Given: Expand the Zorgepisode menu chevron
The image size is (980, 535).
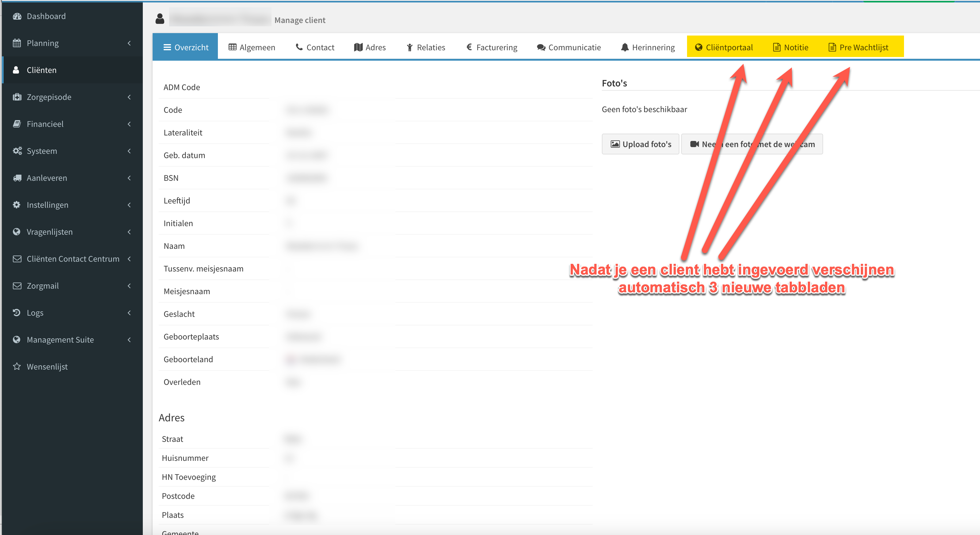Looking at the screenshot, I should point(129,97).
